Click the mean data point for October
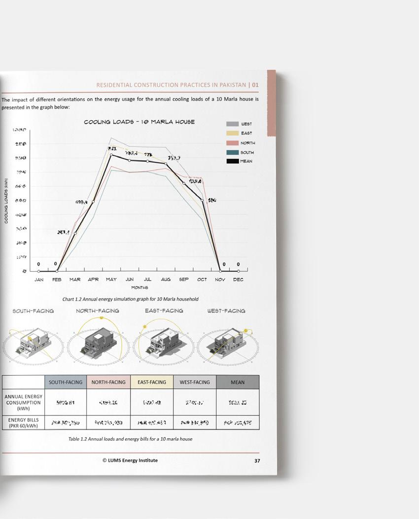This screenshot has width=420, height=519. [x=202, y=200]
